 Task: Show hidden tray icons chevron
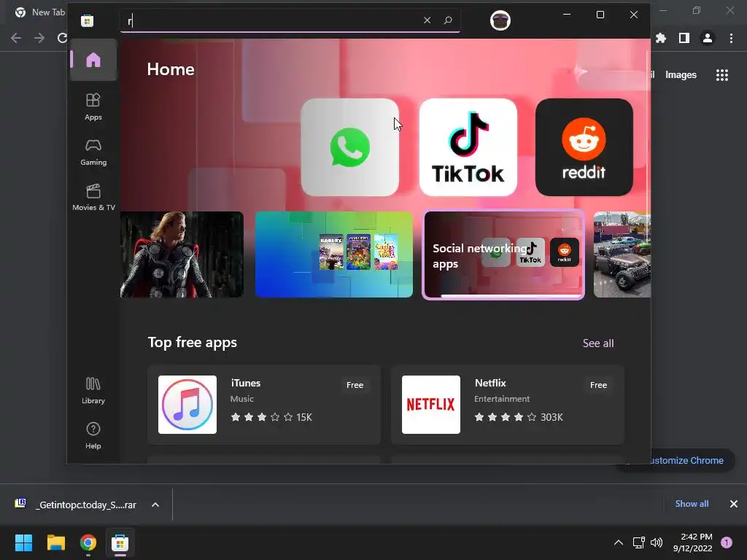coord(619,542)
